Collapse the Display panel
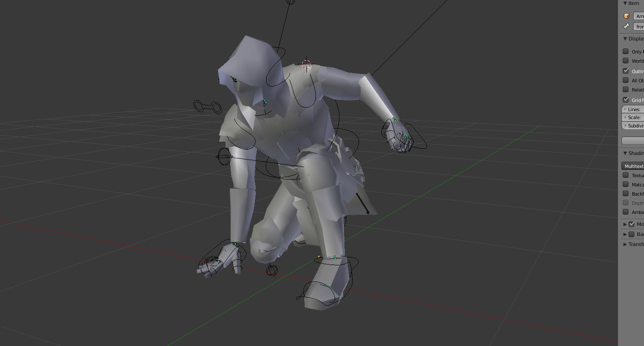Viewport: 644px width, 346px height. pyautogui.click(x=625, y=39)
